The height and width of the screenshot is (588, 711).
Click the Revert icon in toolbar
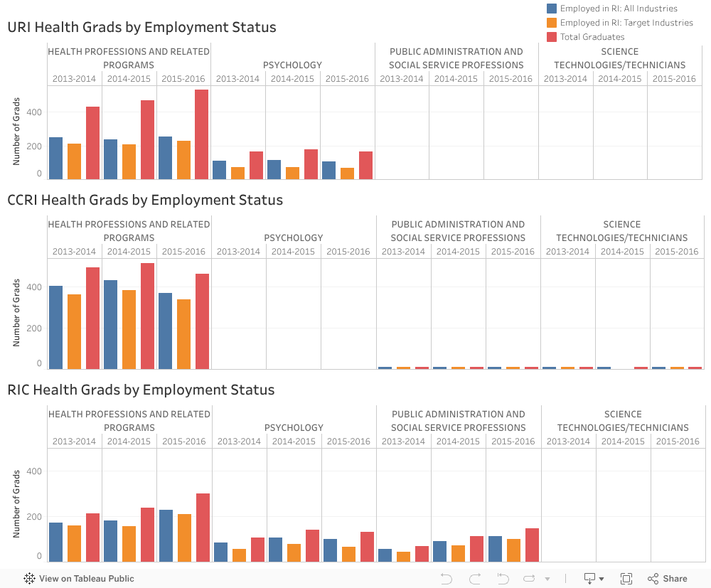(503, 579)
